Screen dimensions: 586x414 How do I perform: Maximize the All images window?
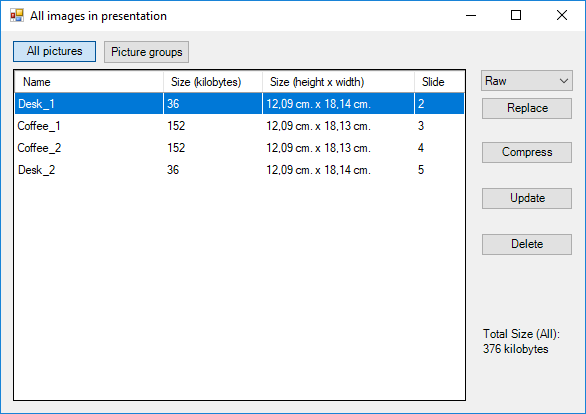516,15
